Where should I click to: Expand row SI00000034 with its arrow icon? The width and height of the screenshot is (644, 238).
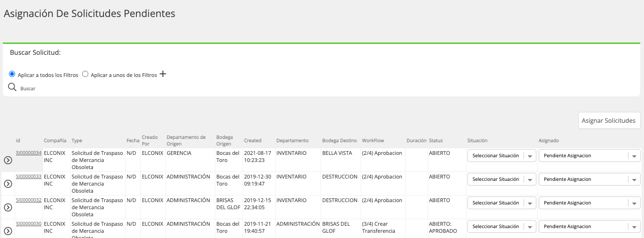click(x=8, y=160)
